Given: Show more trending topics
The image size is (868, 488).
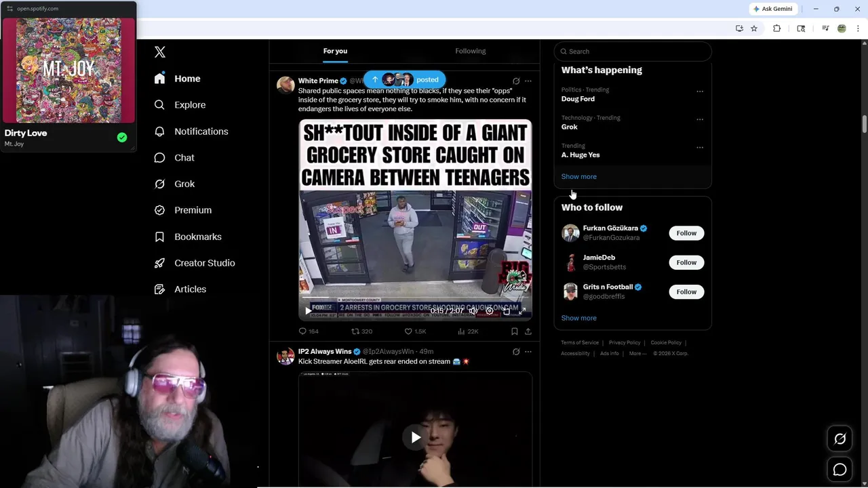Looking at the screenshot, I should click(x=579, y=177).
